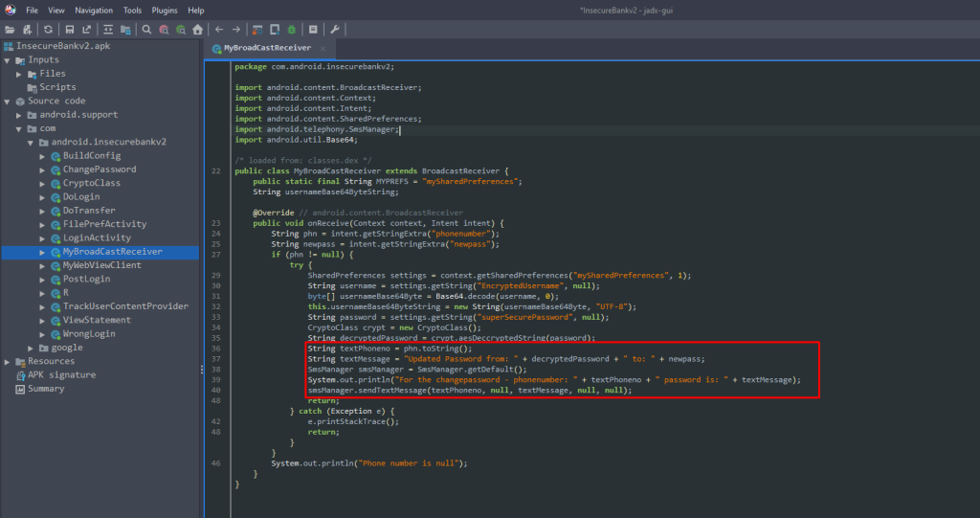This screenshot has height=518, width=980.
Task: Expand the Files tree node
Action: click(x=19, y=74)
